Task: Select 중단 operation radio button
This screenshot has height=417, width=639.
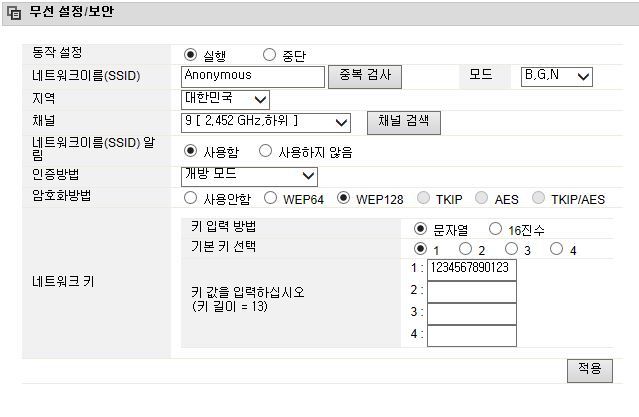Action: point(269,55)
